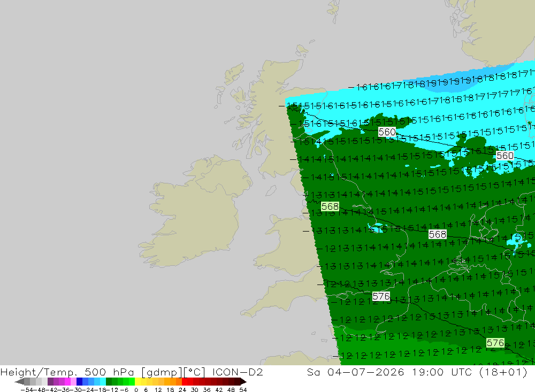Screen dimensions: 535x392
Task: Click the 560 contour label off eastern Scotland
Action: click(387, 132)
